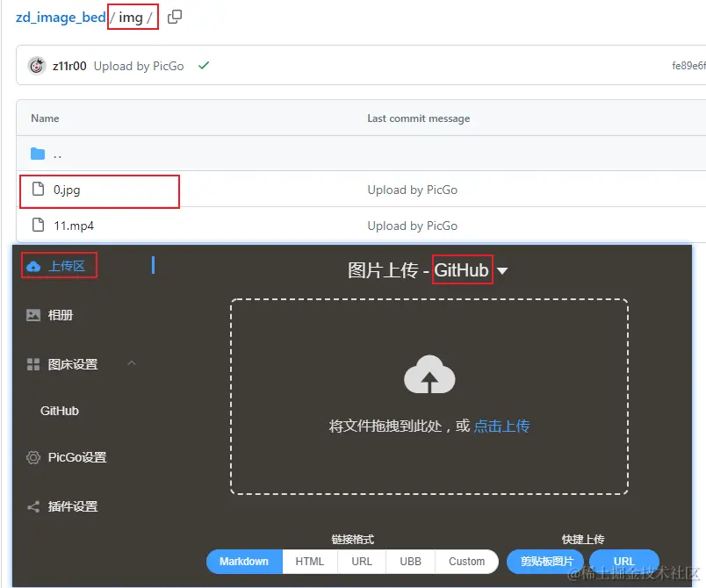The width and height of the screenshot is (706, 588).
Task: Click the 插件设置 share icon
Action: [33, 507]
